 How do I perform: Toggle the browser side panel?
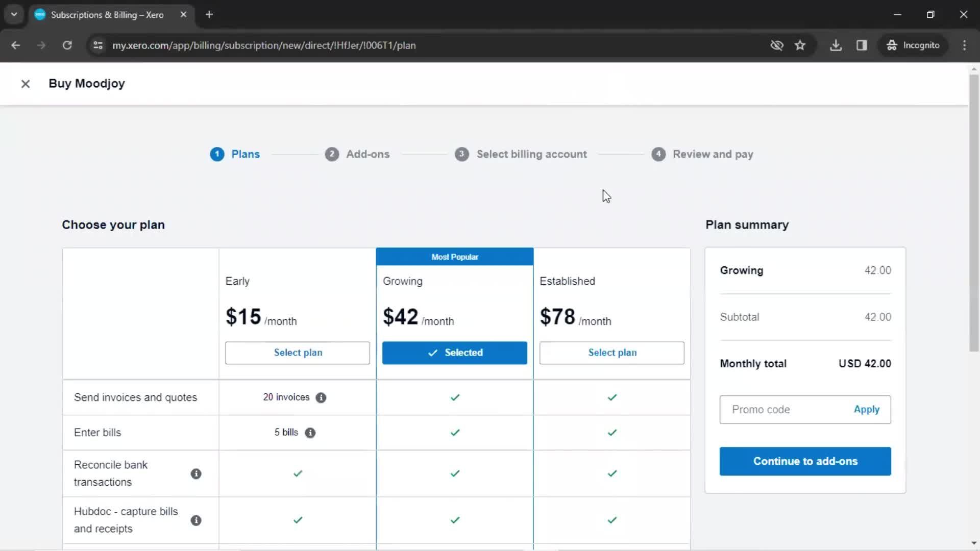[862, 45]
